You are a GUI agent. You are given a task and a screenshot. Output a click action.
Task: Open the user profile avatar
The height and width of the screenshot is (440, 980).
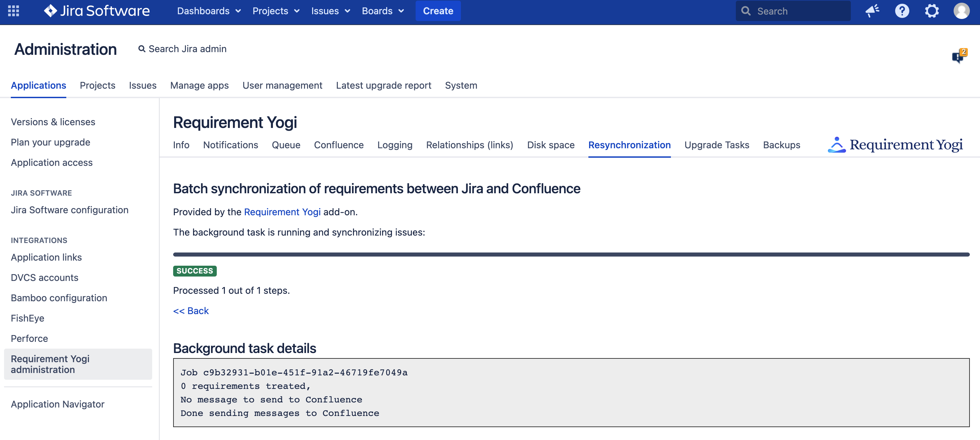pos(961,10)
